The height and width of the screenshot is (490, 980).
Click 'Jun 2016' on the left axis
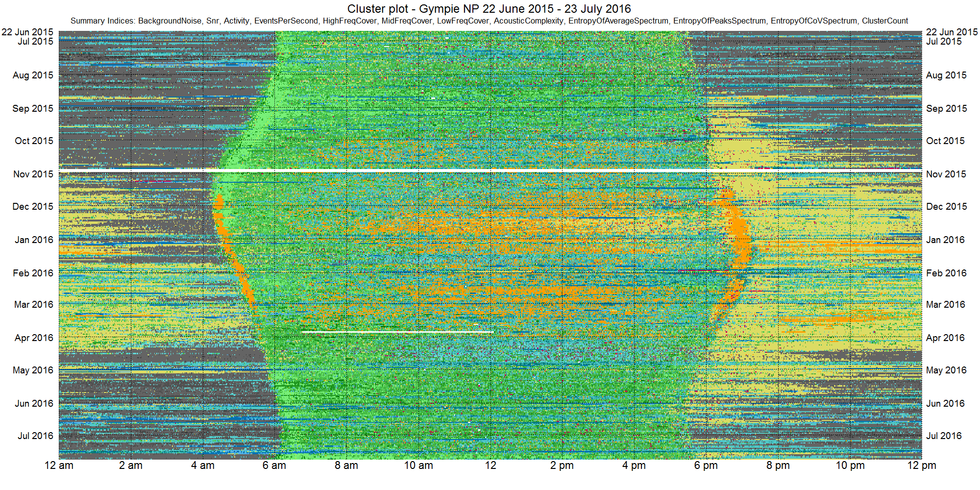pos(34,403)
